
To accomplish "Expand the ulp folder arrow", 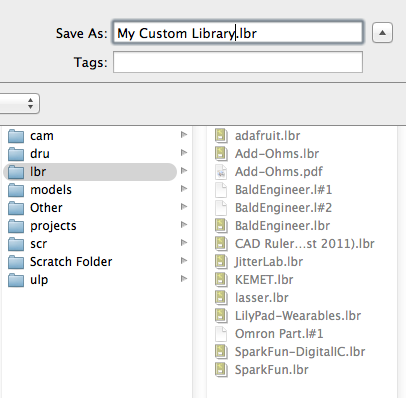I will point(184,279).
